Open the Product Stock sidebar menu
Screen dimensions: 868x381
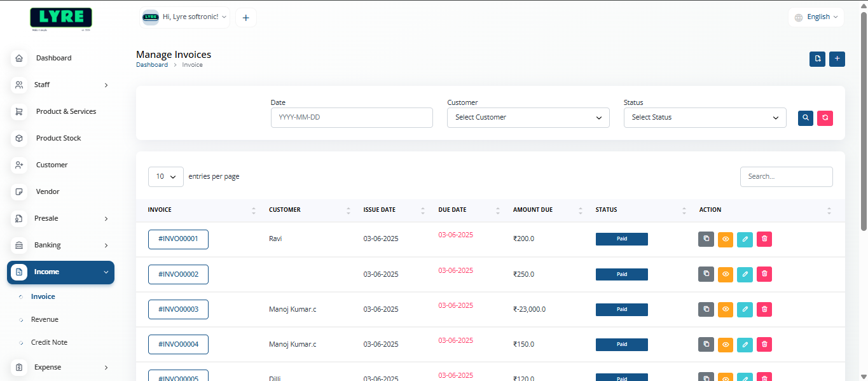(59, 138)
